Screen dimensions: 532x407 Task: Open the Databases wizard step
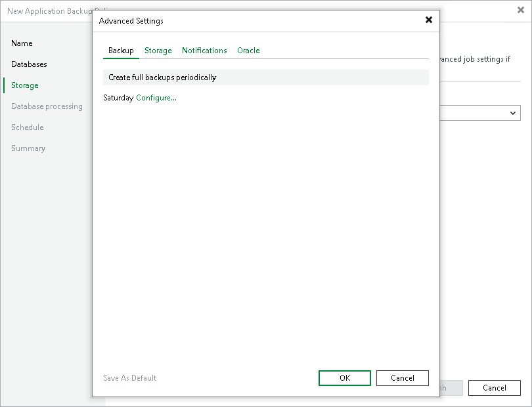pyautogui.click(x=29, y=64)
